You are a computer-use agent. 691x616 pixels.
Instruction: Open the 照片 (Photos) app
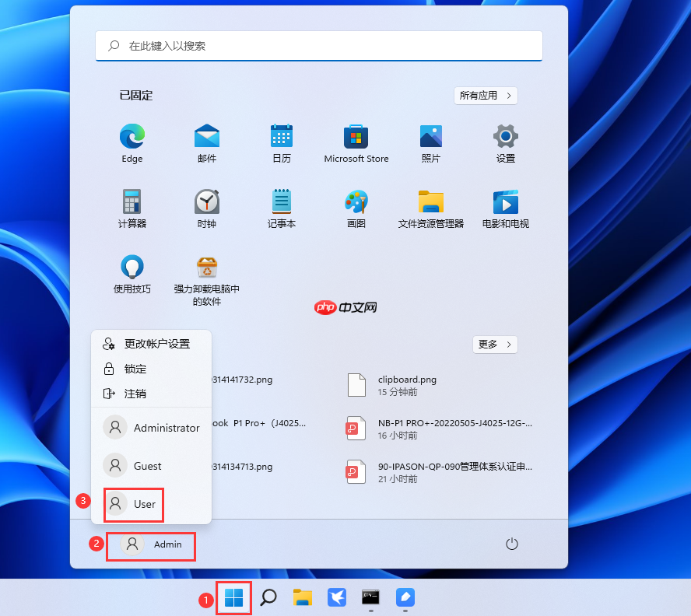point(430,142)
